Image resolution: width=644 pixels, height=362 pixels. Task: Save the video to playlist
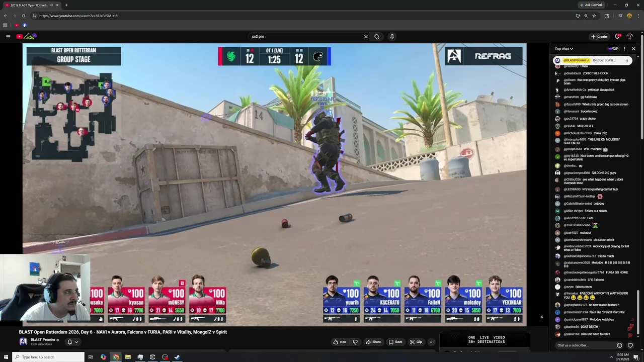[395, 342]
